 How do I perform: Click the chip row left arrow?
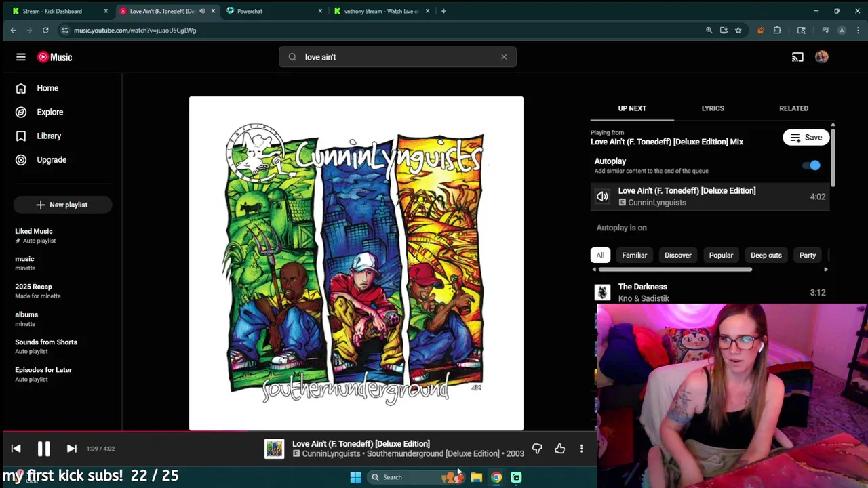coord(595,270)
